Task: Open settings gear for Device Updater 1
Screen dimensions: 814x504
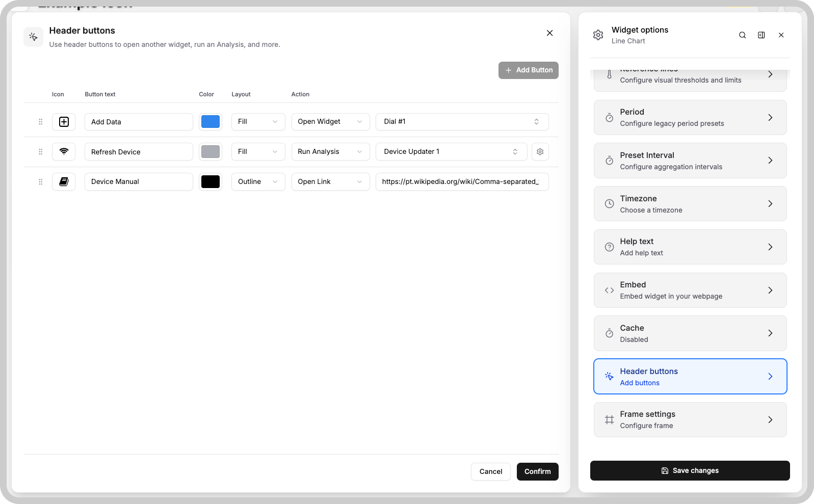Action: [x=540, y=151]
